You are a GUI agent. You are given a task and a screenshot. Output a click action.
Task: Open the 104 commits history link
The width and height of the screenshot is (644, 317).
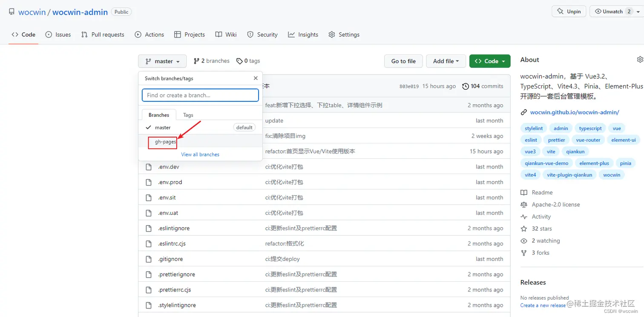click(483, 86)
